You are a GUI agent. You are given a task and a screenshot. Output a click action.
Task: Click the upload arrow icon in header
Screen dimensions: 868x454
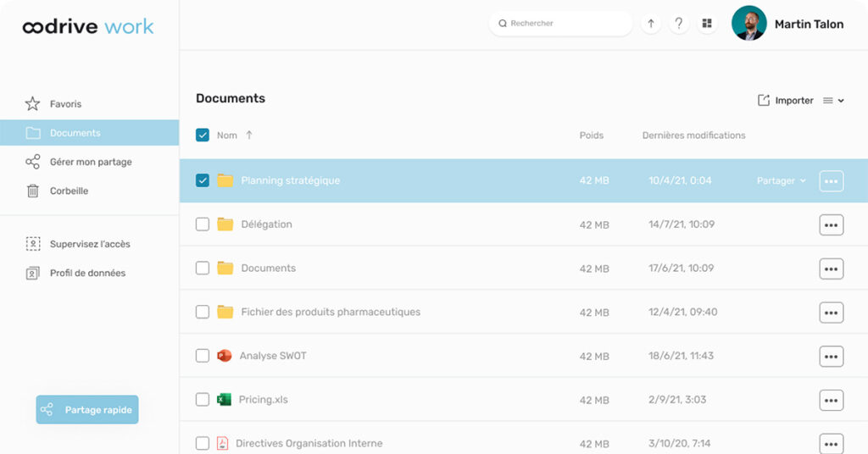(x=651, y=24)
